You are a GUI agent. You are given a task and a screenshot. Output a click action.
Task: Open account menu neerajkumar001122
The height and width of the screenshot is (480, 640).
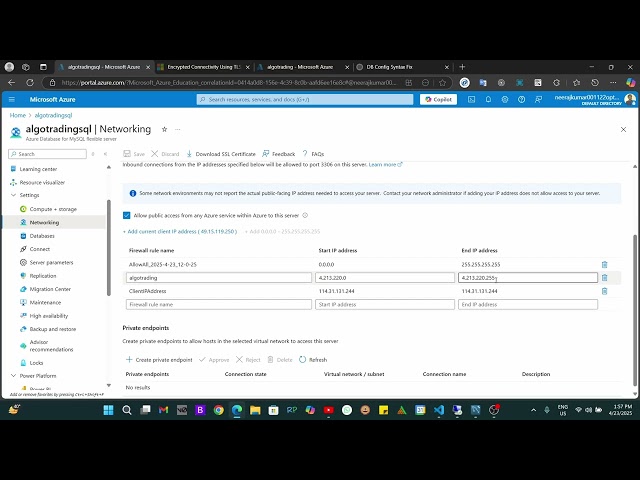click(595, 99)
